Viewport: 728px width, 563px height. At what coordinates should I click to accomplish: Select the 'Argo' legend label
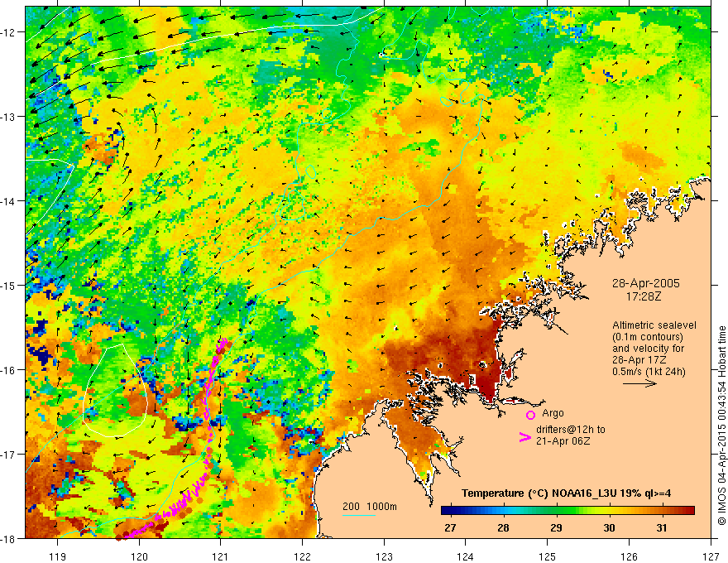[x=553, y=413]
